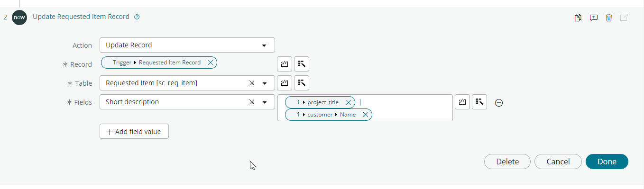Click the Add field value button
Screen dimensions: 644x189
(x=134, y=132)
